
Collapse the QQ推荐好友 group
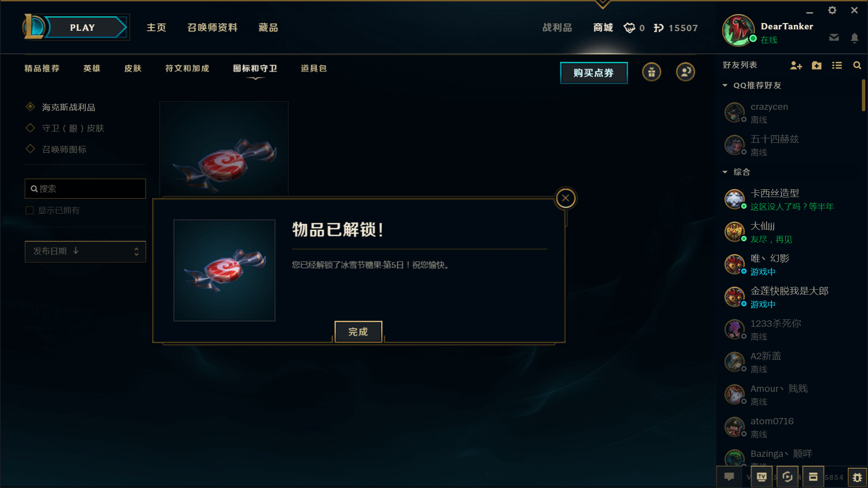725,85
